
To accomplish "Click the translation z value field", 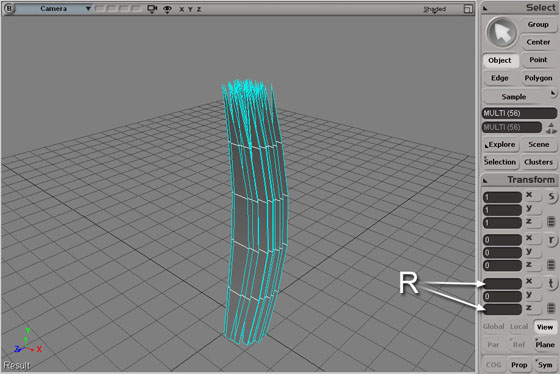I will (502, 309).
